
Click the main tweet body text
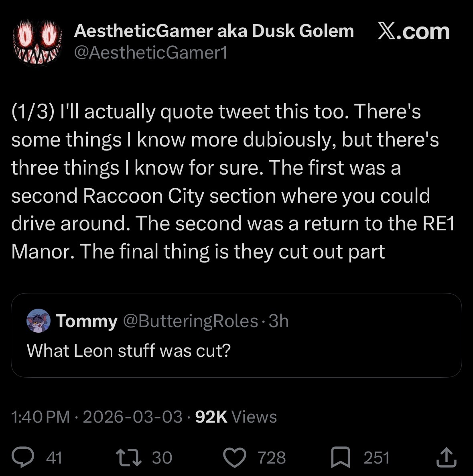pyautogui.click(x=233, y=181)
